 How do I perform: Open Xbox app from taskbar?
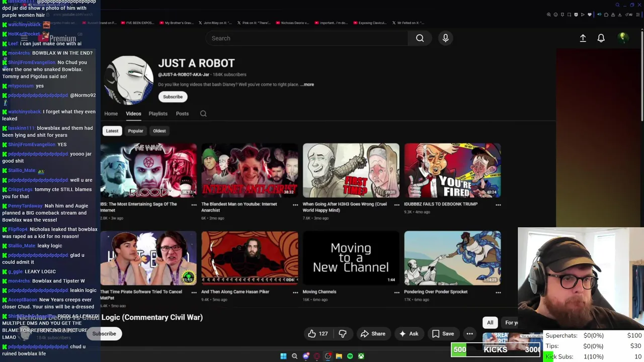[x=361, y=356]
